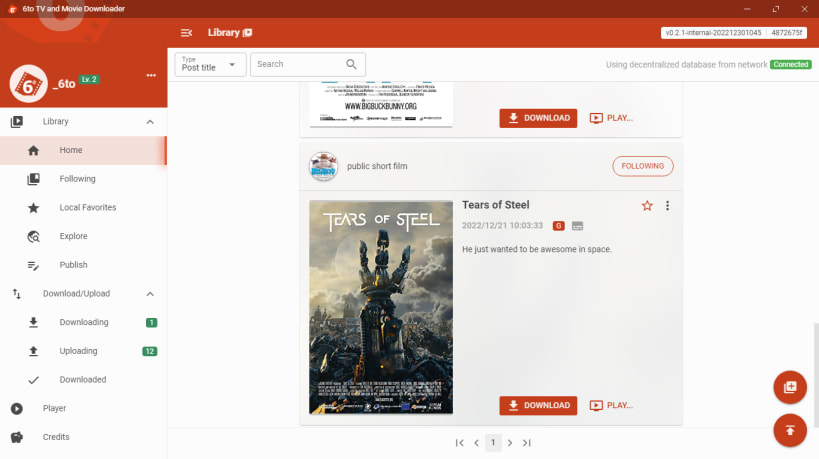The width and height of the screenshot is (819, 459).
Task: Collapse the sidebar menu toggle icon
Action: tap(186, 32)
